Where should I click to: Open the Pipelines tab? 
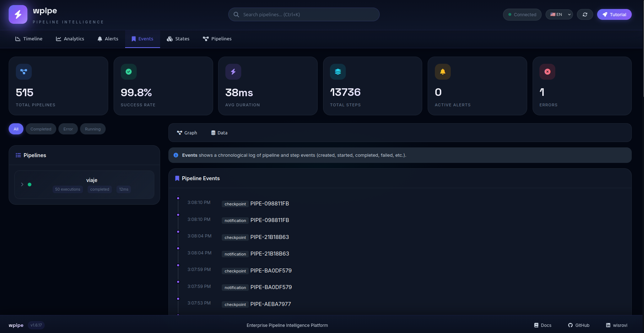[x=217, y=39]
